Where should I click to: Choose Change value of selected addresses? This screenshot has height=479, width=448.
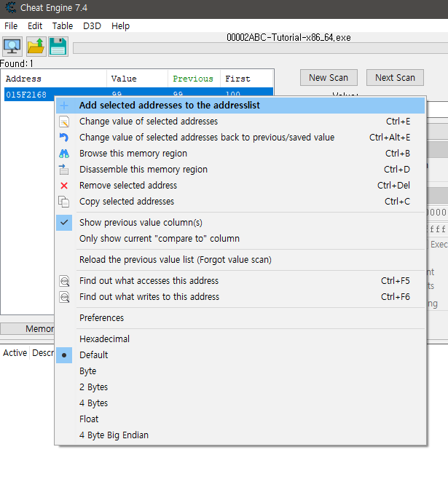point(240,122)
